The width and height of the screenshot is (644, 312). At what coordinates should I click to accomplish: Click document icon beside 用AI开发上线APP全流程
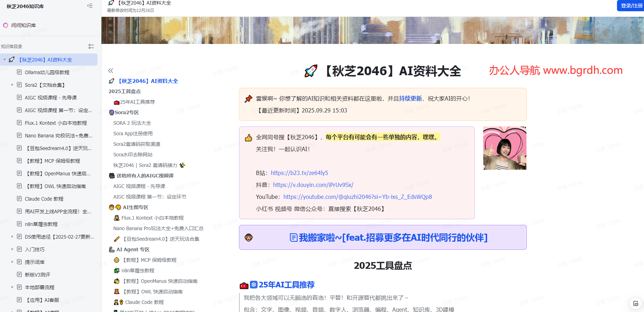pos(19,211)
